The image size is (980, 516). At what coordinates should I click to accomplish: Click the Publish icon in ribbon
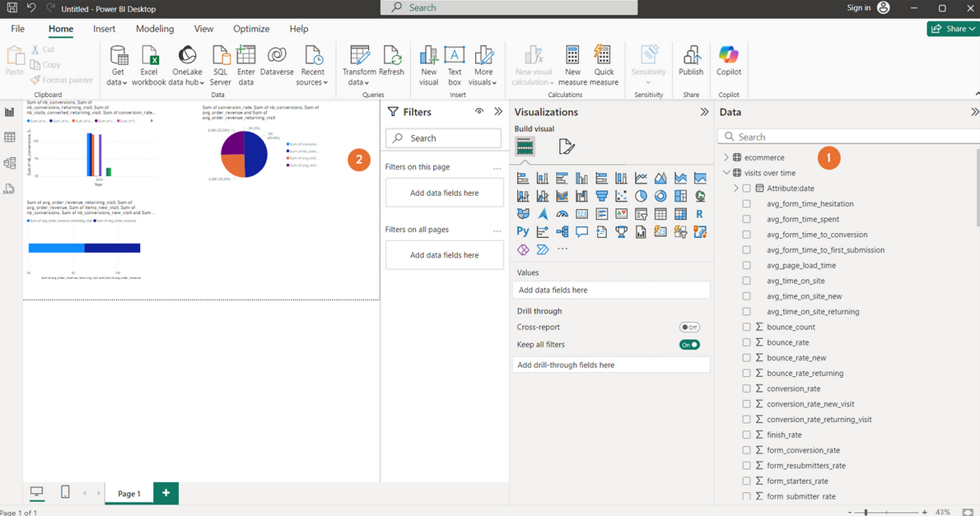click(x=691, y=56)
